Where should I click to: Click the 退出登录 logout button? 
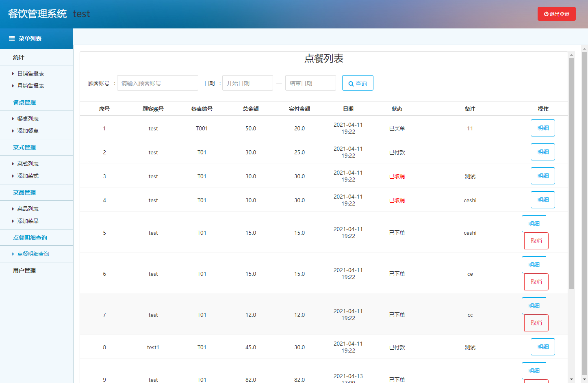coord(556,14)
